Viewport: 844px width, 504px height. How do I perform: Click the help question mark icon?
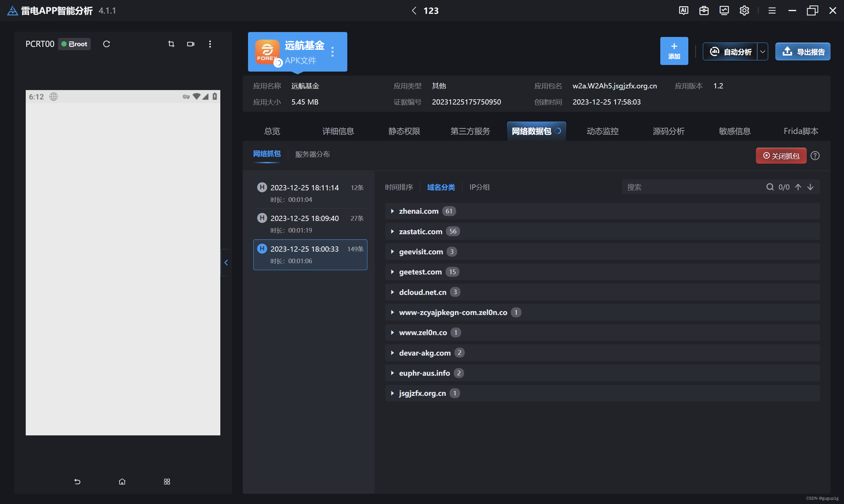tap(815, 156)
